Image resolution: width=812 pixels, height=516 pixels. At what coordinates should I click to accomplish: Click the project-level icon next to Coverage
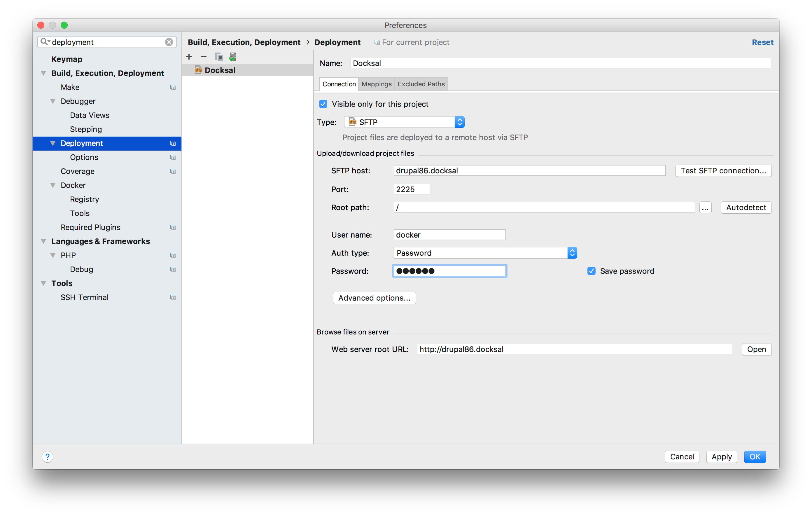(x=173, y=171)
